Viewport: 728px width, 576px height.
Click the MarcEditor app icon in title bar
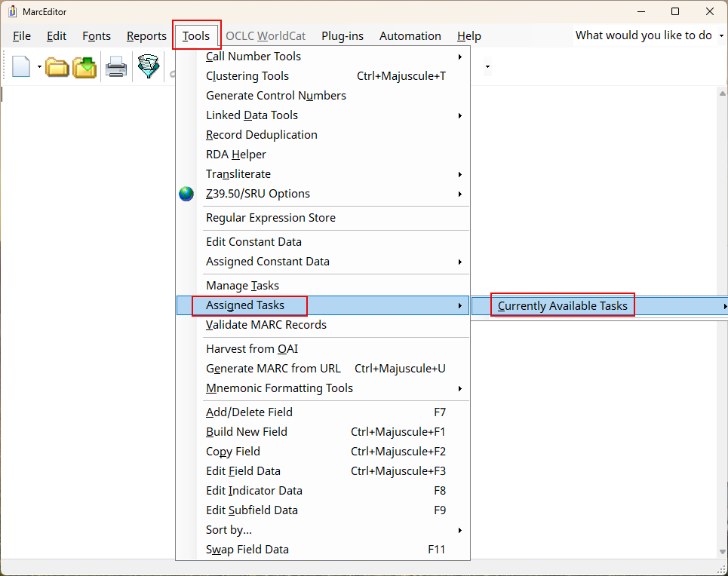[12, 11]
